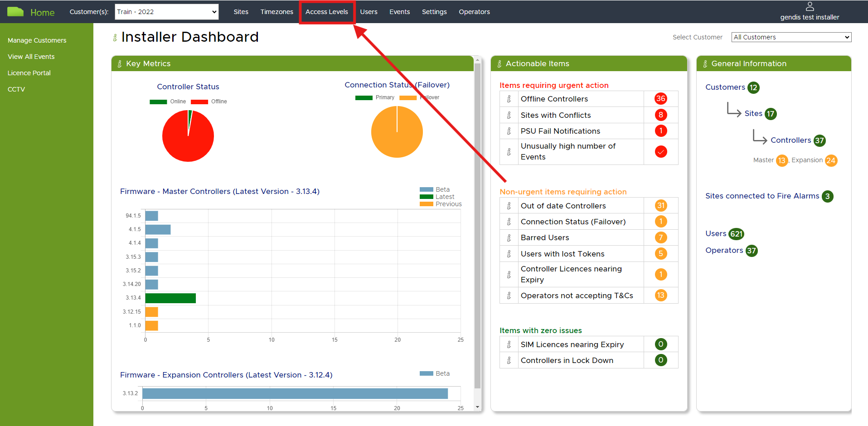868x426 pixels.
Task: Toggle the Online legend in Controller Status
Action: click(x=168, y=102)
